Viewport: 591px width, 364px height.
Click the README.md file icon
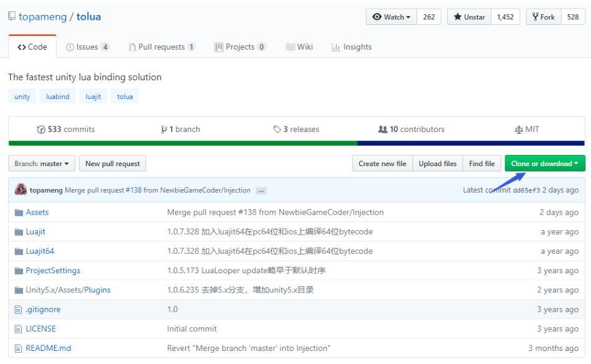(18, 348)
